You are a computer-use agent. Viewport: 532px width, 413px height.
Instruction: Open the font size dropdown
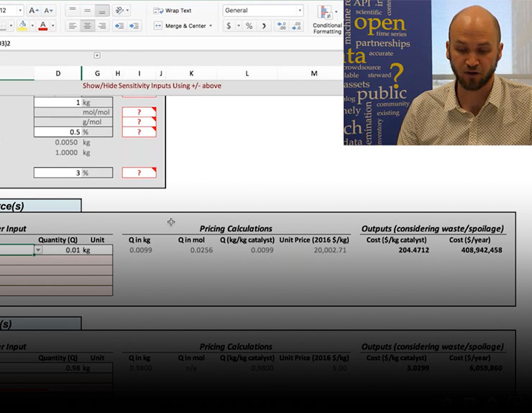[20, 11]
